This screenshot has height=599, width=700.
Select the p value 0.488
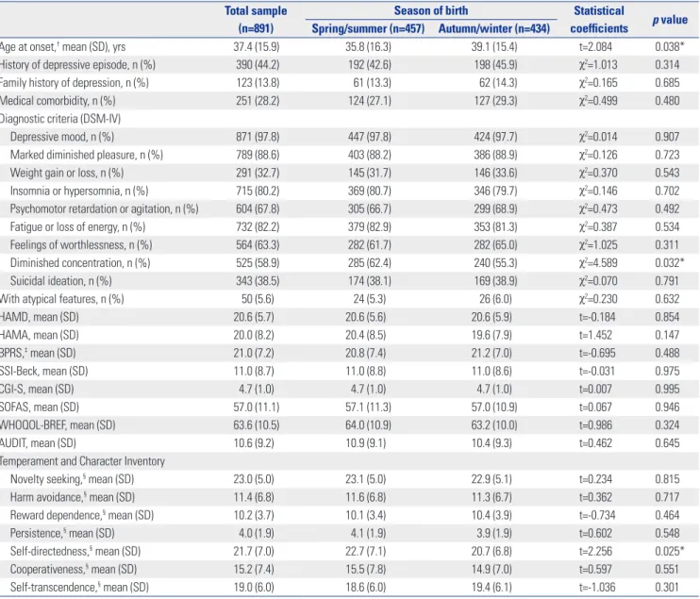click(x=667, y=353)
